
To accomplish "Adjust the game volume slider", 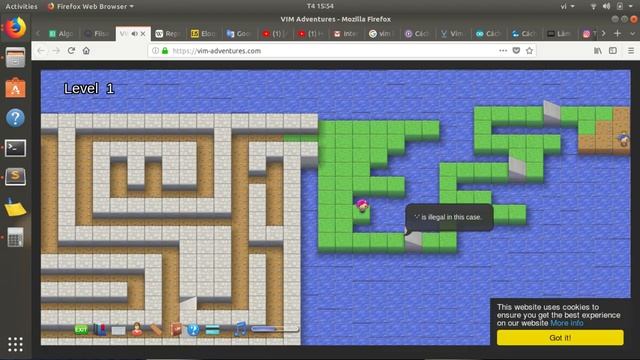I will 274,329.
